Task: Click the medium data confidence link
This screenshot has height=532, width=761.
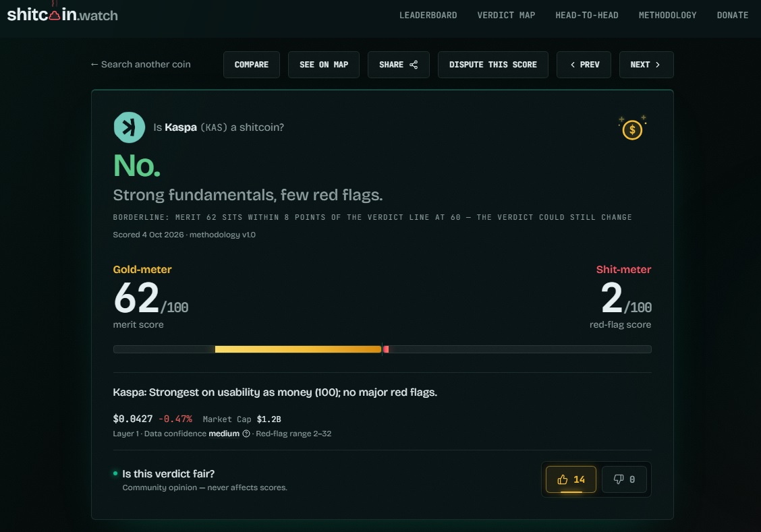Action: 224,434
